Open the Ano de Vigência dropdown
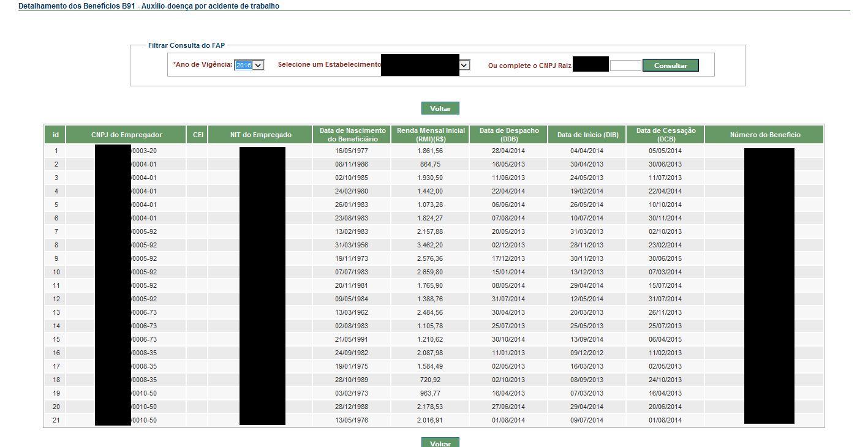868x447 pixels. [x=249, y=65]
